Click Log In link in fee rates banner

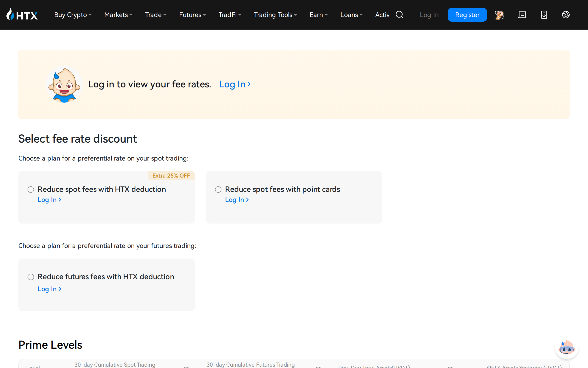point(235,84)
